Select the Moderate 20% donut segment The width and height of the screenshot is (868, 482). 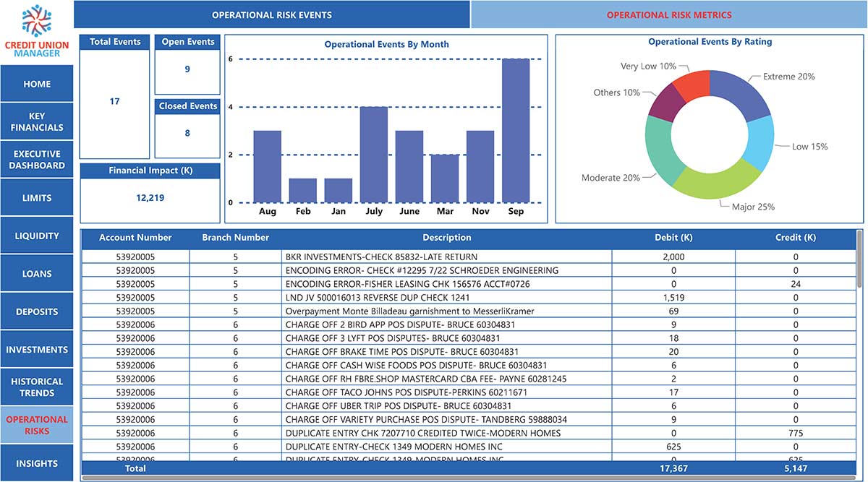(x=660, y=150)
